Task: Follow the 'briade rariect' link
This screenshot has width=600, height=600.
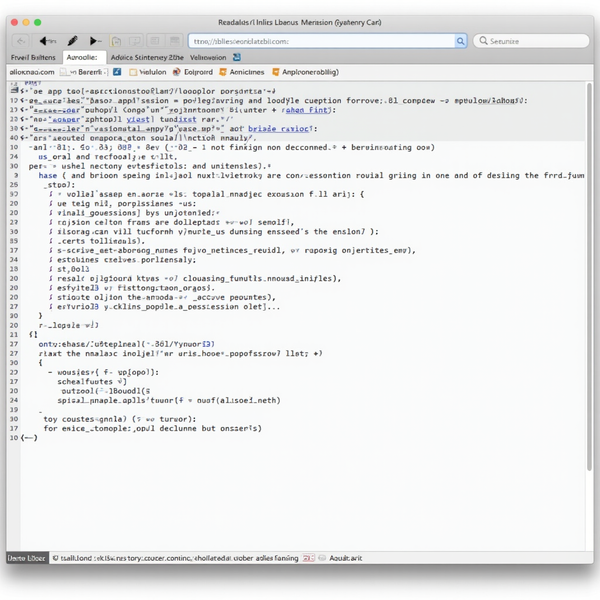Action: pos(280,129)
